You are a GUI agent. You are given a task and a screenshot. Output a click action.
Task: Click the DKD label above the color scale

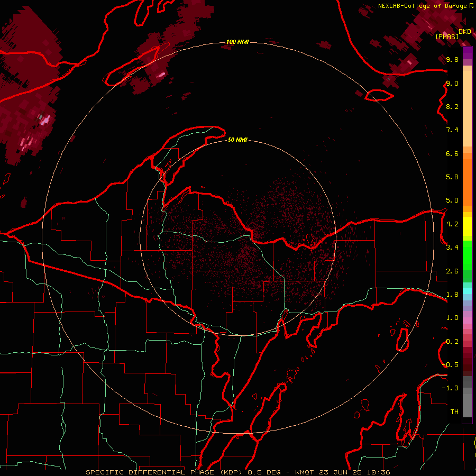(x=465, y=32)
